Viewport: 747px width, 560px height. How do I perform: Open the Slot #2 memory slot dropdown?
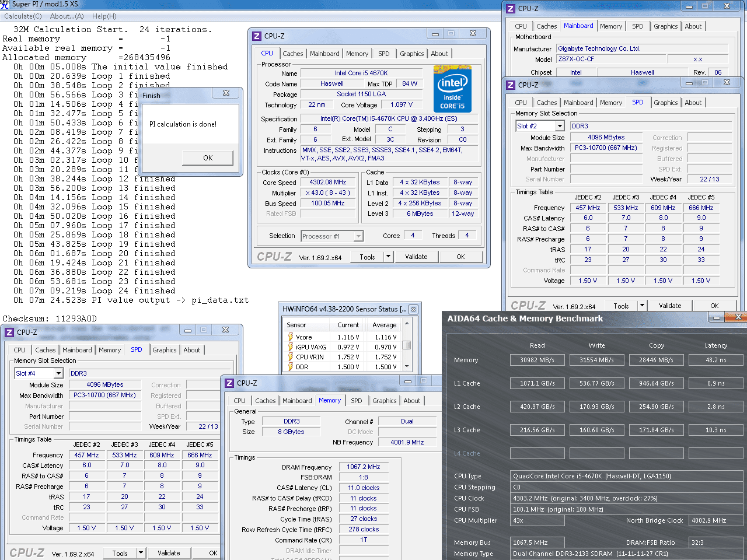click(560, 126)
